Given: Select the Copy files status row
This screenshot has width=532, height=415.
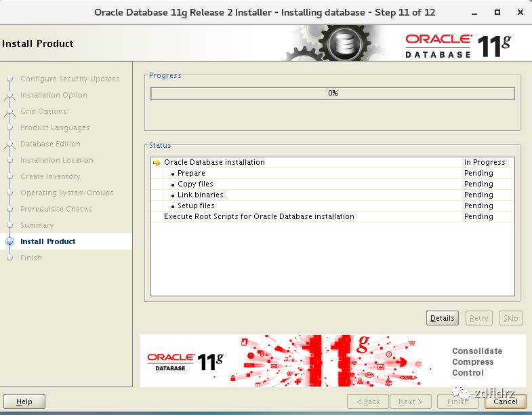Looking at the screenshot, I should [333, 184].
